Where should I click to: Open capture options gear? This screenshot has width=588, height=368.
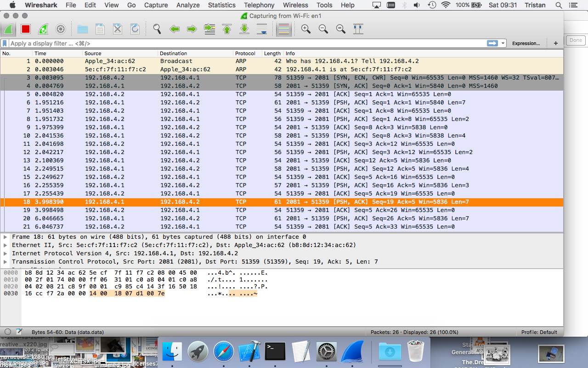[x=61, y=29]
